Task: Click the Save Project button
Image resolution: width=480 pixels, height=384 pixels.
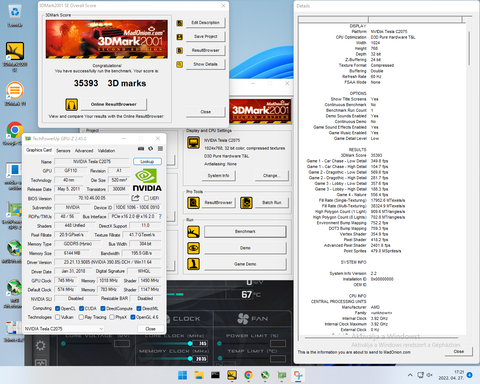Action: [205, 37]
